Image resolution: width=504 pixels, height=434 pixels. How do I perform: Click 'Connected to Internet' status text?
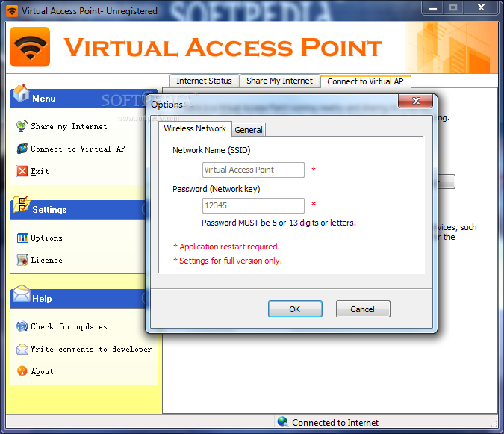pyautogui.click(x=335, y=423)
